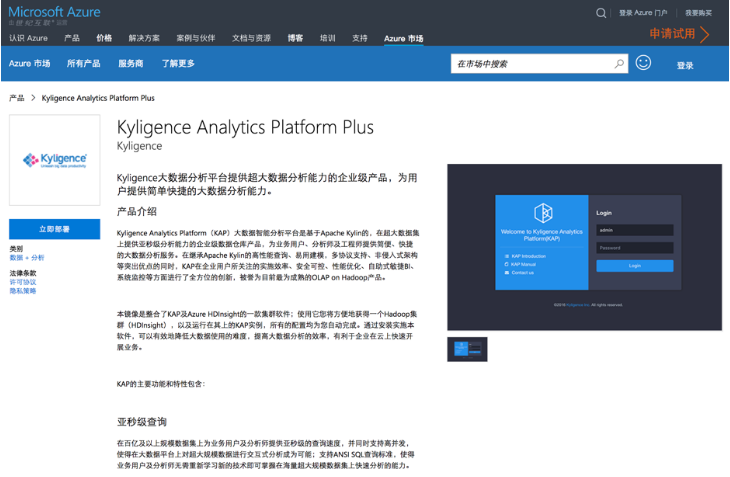Click the 立即部署 button
This screenshot has width=730, height=477.
tap(54, 229)
